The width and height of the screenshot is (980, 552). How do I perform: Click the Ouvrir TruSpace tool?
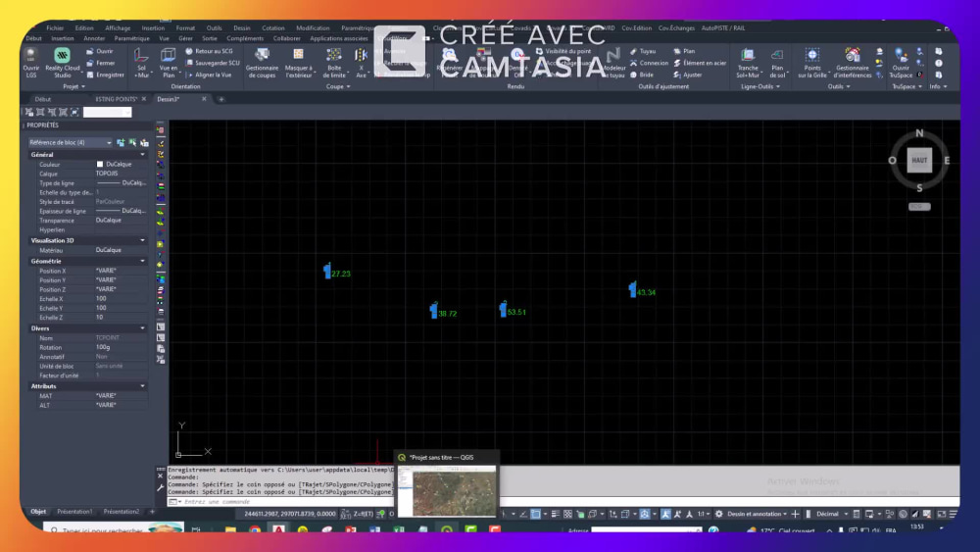pyautogui.click(x=901, y=63)
